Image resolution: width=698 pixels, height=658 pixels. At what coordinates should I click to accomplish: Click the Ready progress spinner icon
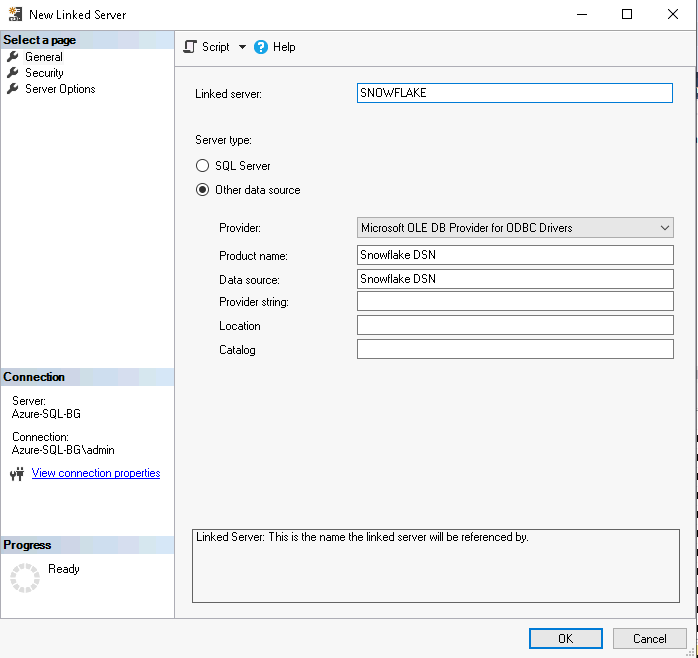pyautogui.click(x=25, y=578)
